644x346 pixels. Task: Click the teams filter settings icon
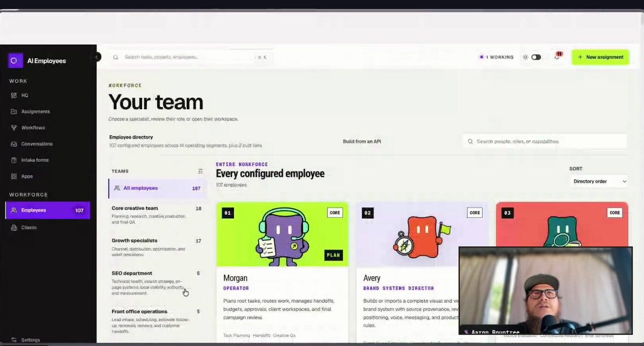[x=200, y=171]
